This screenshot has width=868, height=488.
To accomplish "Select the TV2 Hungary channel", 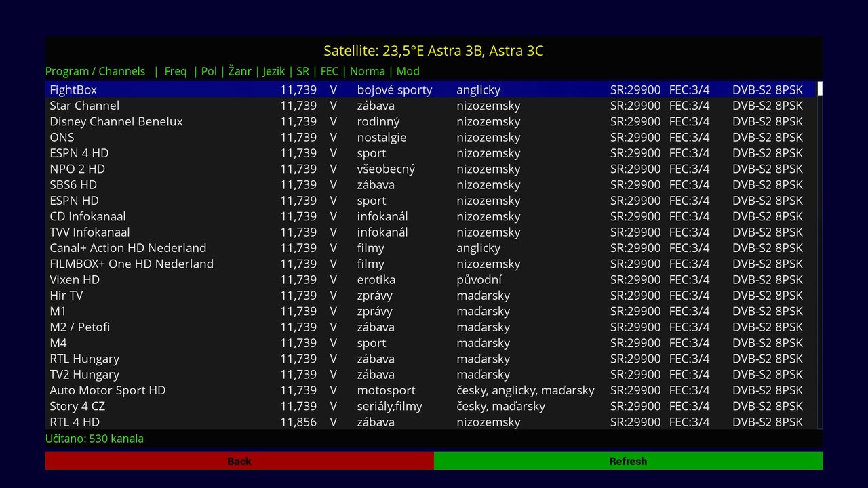I will click(431, 374).
